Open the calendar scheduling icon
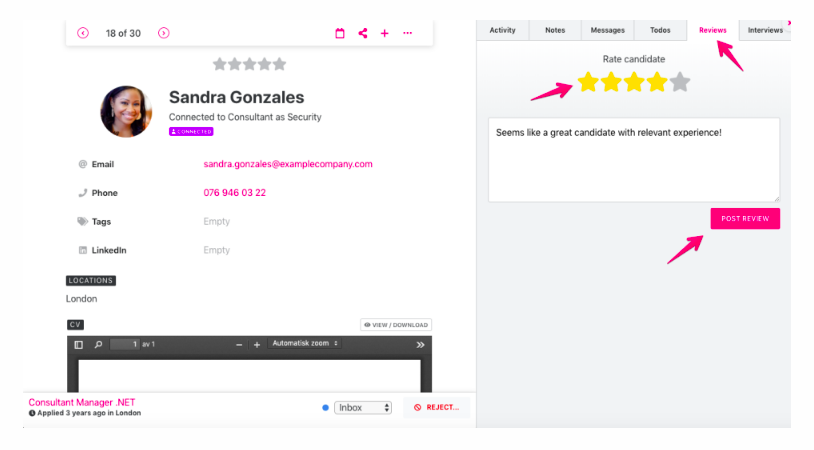This screenshot has height=450, width=814. (340, 33)
